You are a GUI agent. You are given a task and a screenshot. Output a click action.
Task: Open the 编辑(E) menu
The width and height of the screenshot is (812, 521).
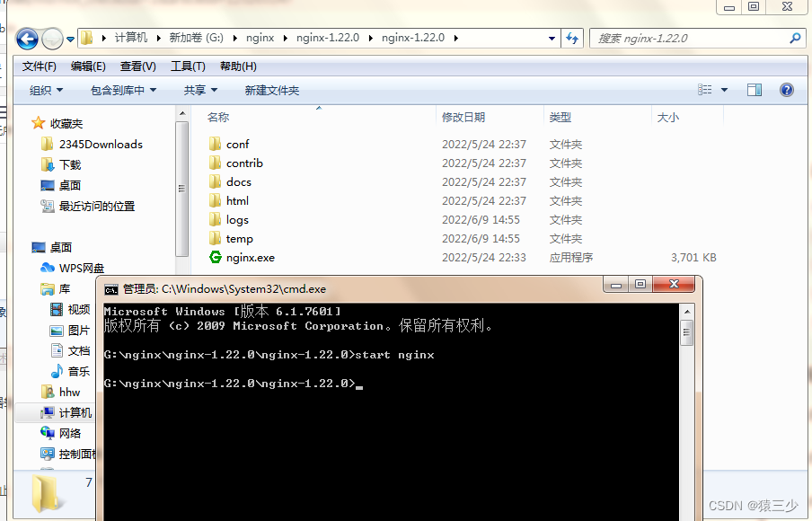[88, 66]
